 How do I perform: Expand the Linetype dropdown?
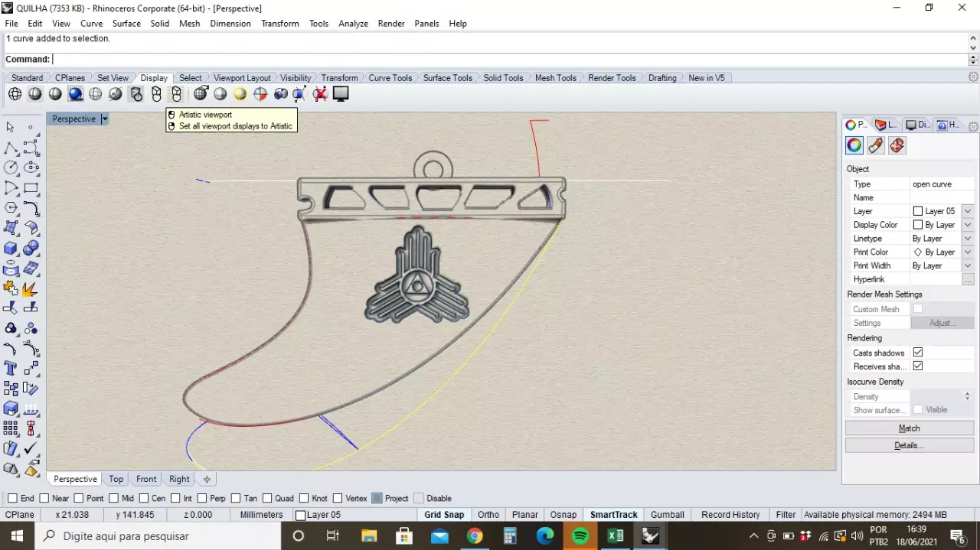tap(968, 239)
